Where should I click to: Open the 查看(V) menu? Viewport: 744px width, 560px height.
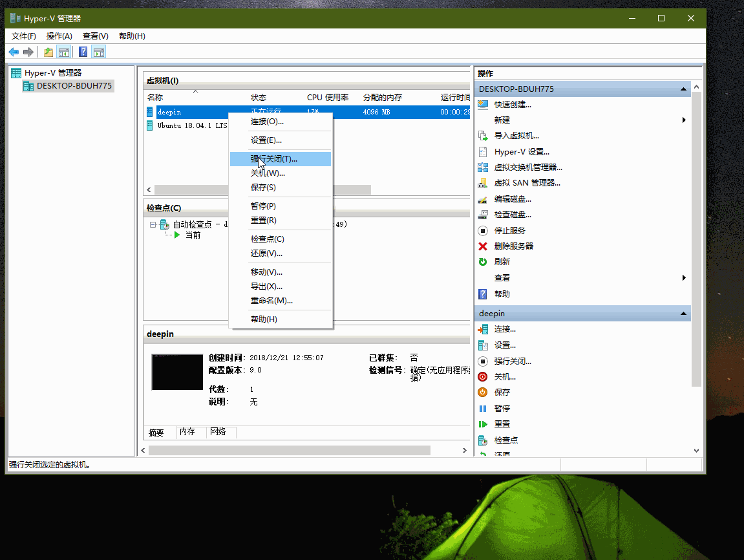96,36
